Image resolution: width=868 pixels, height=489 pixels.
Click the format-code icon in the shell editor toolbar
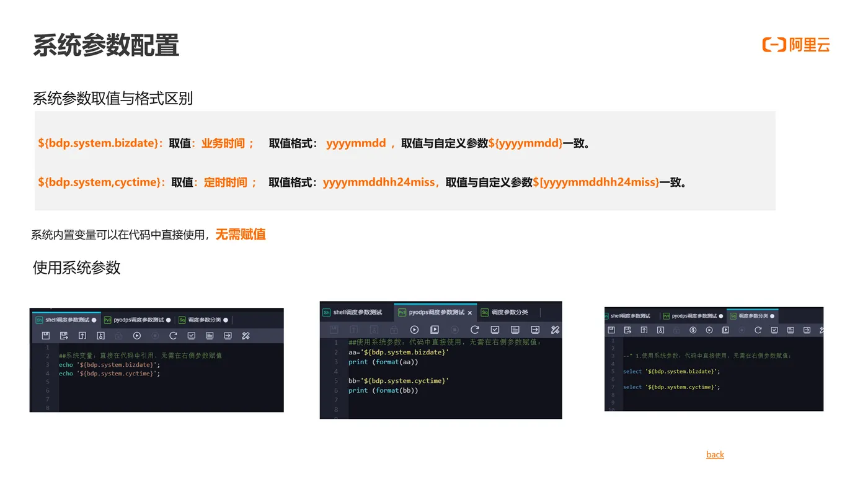tap(246, 336)
